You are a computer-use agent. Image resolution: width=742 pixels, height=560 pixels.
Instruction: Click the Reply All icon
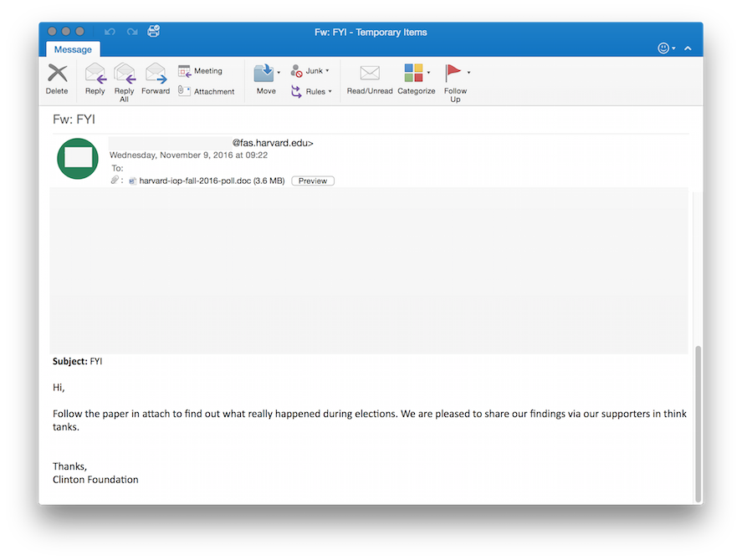124,79
